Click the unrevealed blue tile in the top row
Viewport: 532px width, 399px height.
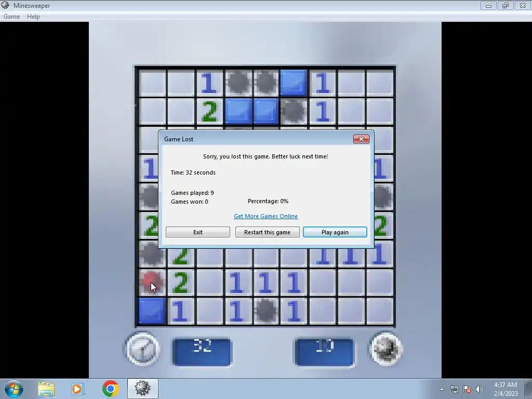(x=294, y=83)
